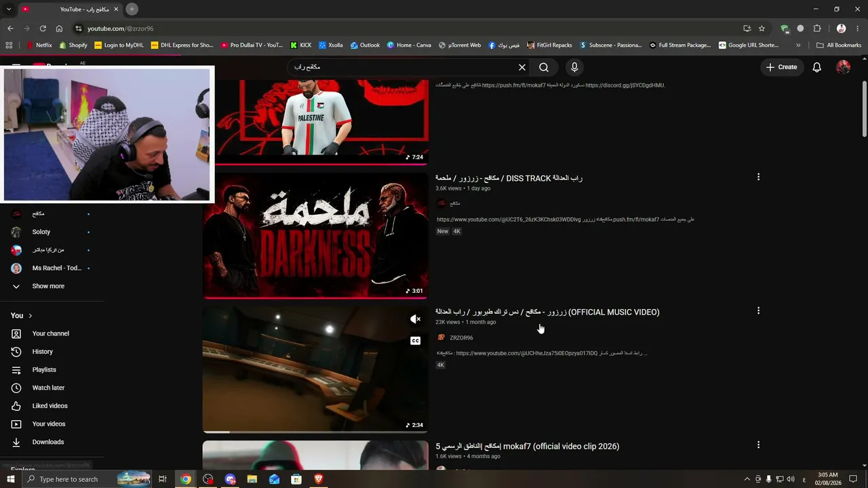
Task: Reload the page with the refresh icon
Action: pyautogui.click(x=43, y=28)
